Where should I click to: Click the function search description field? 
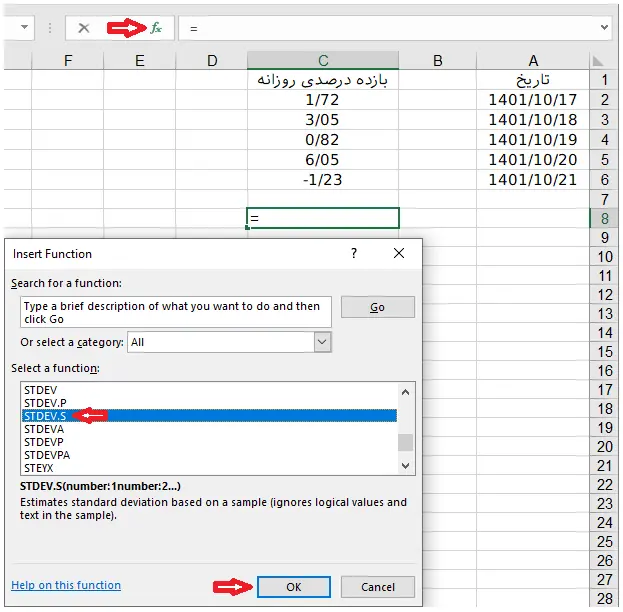coord(175,312)
